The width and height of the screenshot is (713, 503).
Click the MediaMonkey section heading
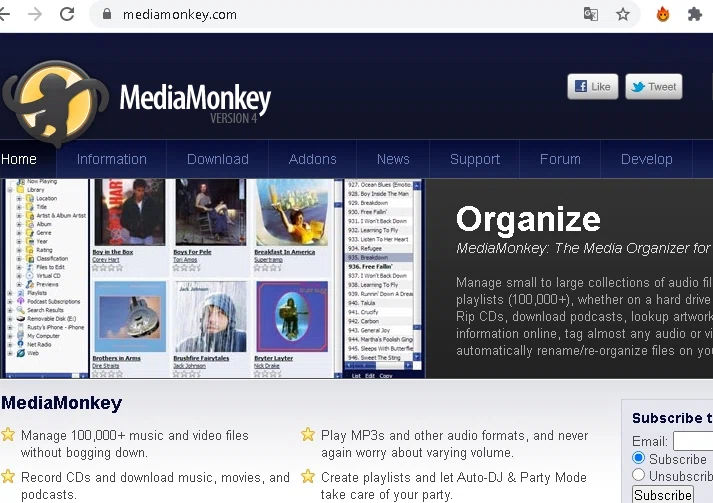click(x=61, y=403)
